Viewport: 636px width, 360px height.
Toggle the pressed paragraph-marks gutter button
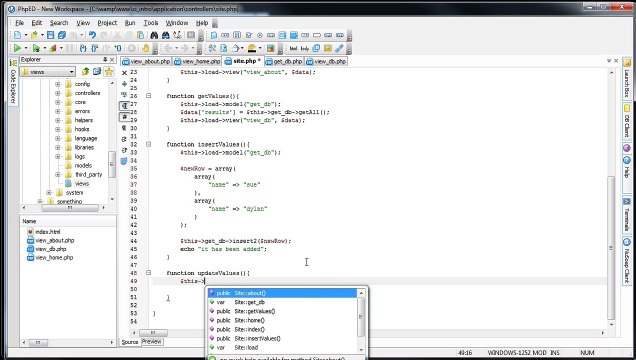(x=124, y=106)
